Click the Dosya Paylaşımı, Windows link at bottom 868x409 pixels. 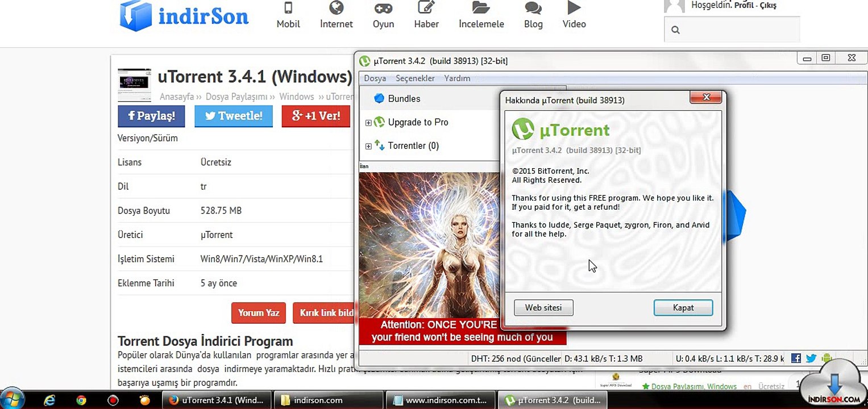693,386
